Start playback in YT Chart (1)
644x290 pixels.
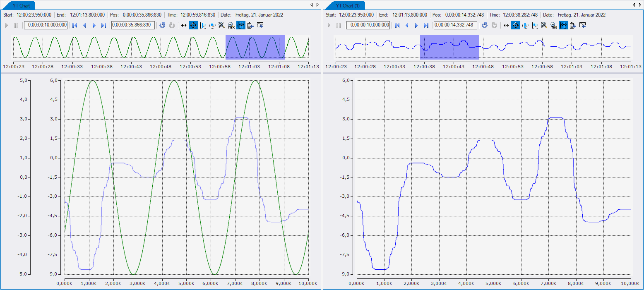click(x=329, y=25)
